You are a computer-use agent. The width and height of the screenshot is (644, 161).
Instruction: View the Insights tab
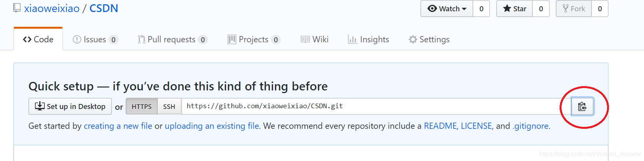(369, 39)
